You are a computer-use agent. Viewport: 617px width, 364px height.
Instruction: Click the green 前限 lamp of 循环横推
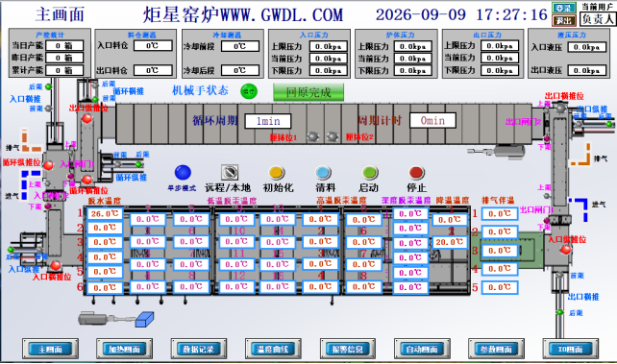tap(95, 100)
